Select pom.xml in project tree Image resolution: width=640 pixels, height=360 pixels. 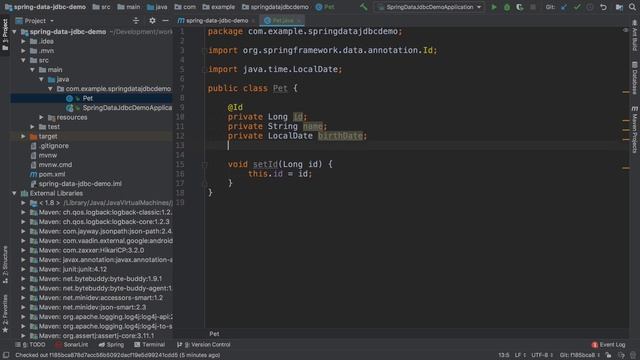point(51,174)
